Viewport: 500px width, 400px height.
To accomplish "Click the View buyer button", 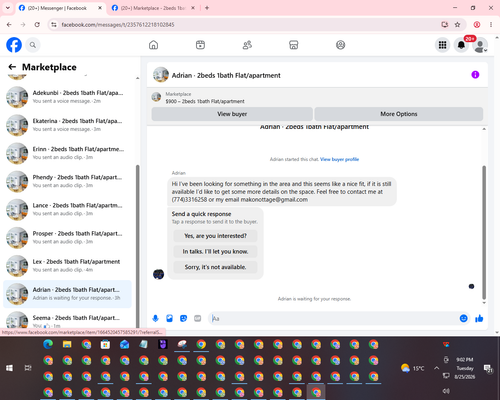I will (232, 114).
